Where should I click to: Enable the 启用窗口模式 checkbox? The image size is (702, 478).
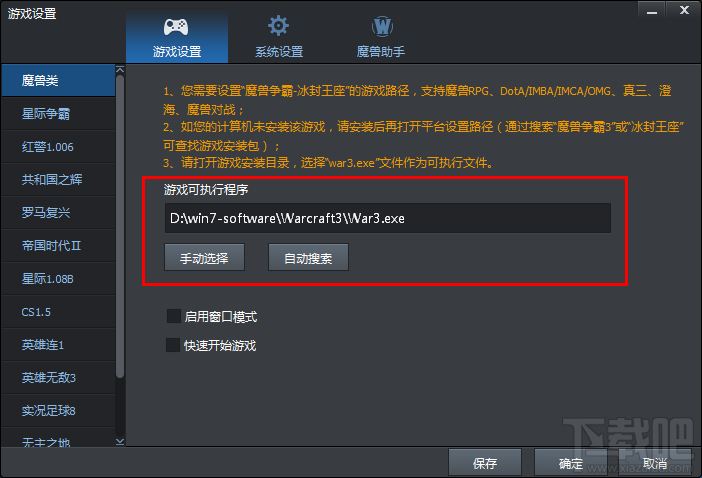tap(173, 316)
